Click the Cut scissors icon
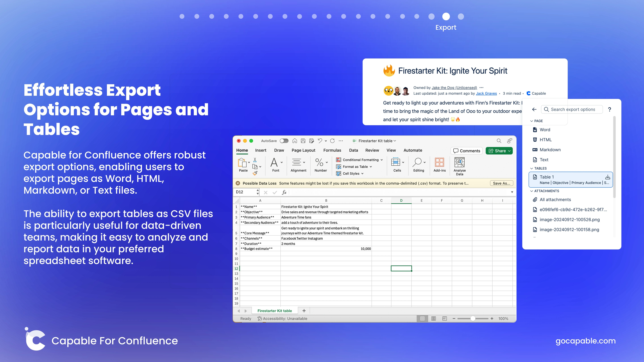 pyautogui.click(x=255, y=160)
